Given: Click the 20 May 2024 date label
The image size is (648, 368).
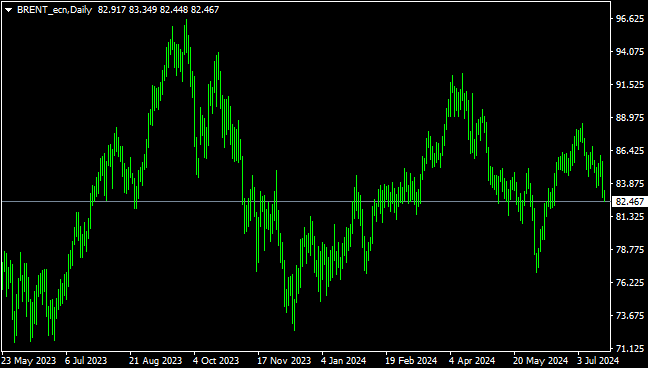Looking at the screenshot, I should (541, 361).
